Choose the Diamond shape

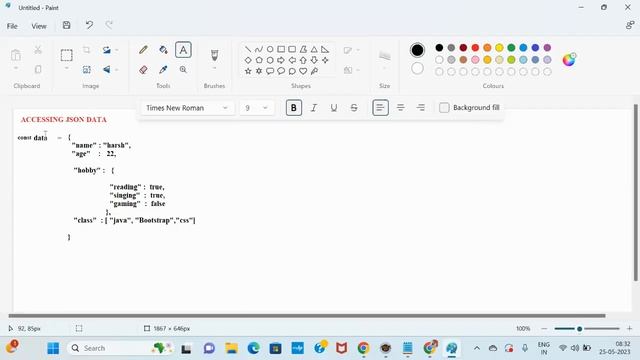(248, 60)
